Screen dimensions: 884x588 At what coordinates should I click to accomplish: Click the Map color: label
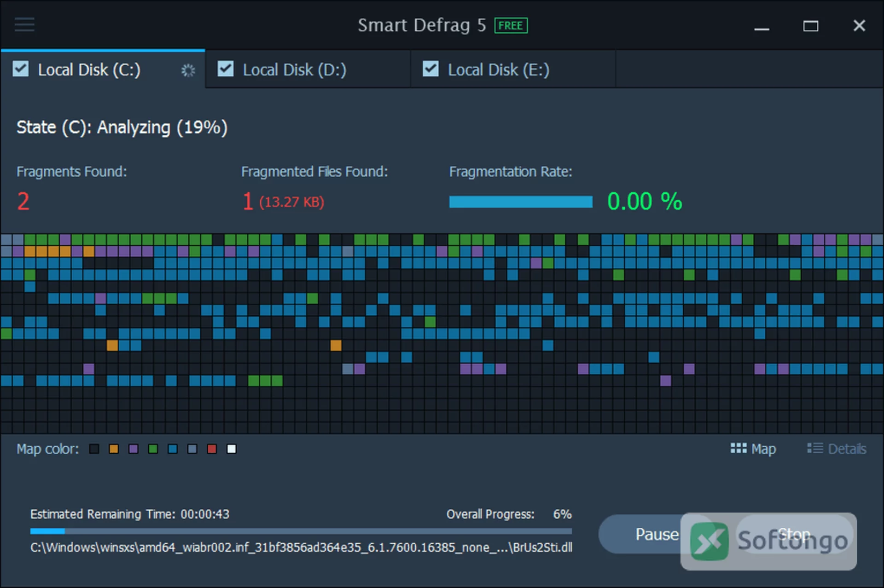47,449
